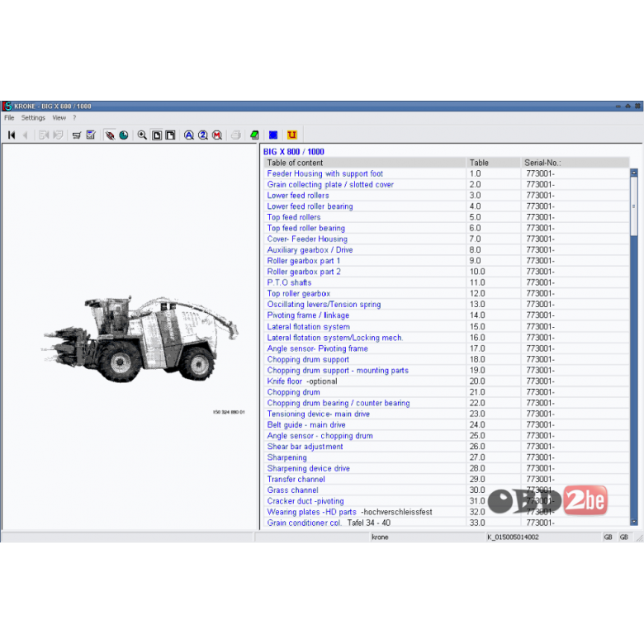644x644 pixels.
Task: Click the contents list scroll-up arrow
Action: [634, 173]
